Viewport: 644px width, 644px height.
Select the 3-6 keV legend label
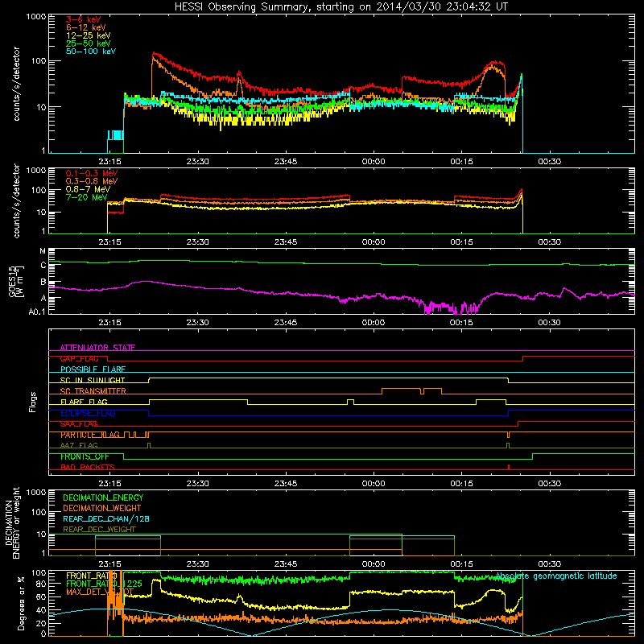(84, 19)
